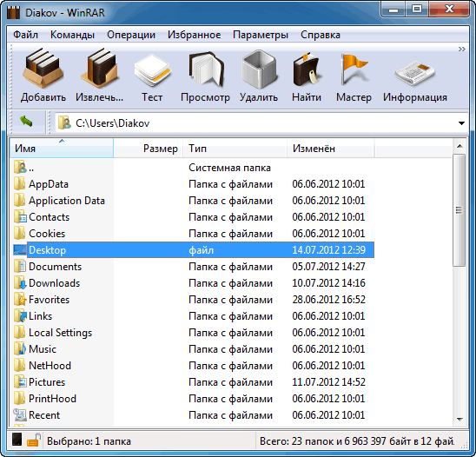Image resolution: width=476 pixels, height=457 pixels.
Task: Click the Links folder icon
Action: [20, 315]
